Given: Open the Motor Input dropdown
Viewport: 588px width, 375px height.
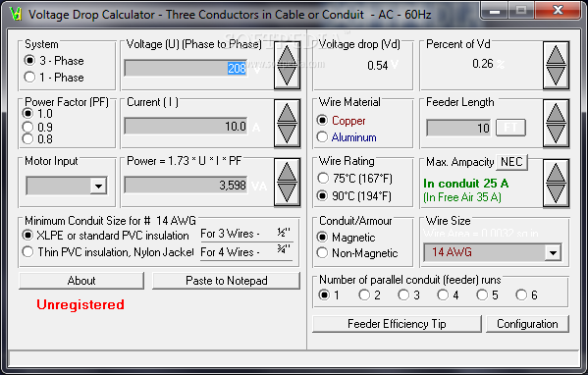Looking at the screenshot, I should point(98,186).
